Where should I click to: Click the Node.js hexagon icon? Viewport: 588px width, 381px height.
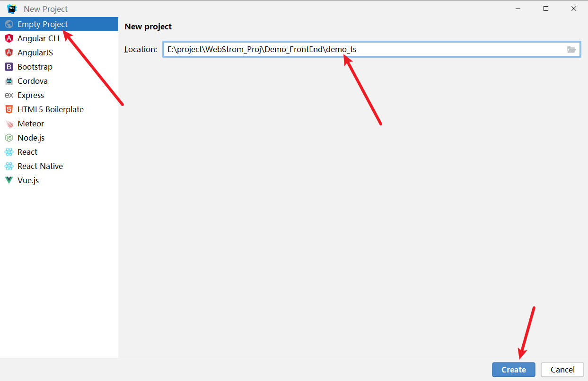click(x=9, y=138)
